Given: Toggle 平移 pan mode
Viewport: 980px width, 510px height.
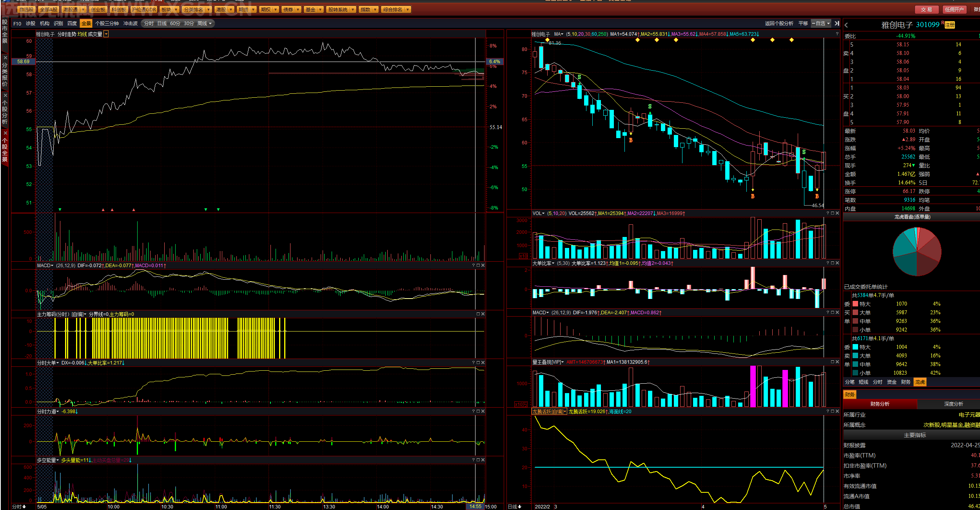Looking at the screenshot, I should (803, 24).
